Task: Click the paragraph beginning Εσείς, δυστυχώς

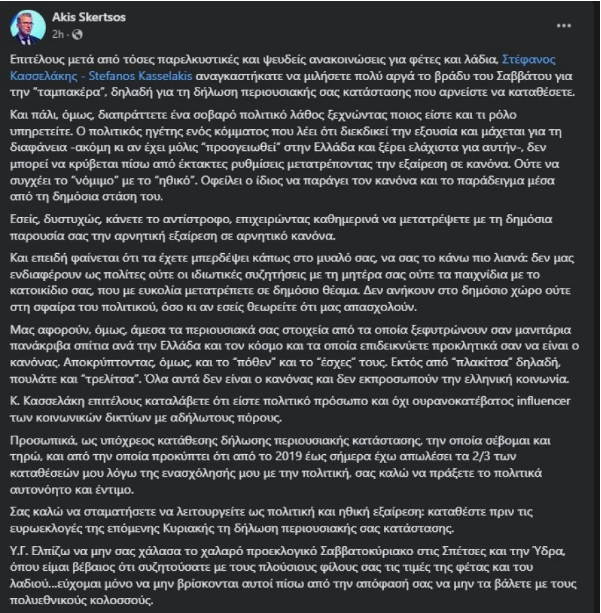Action: point(281,228)
